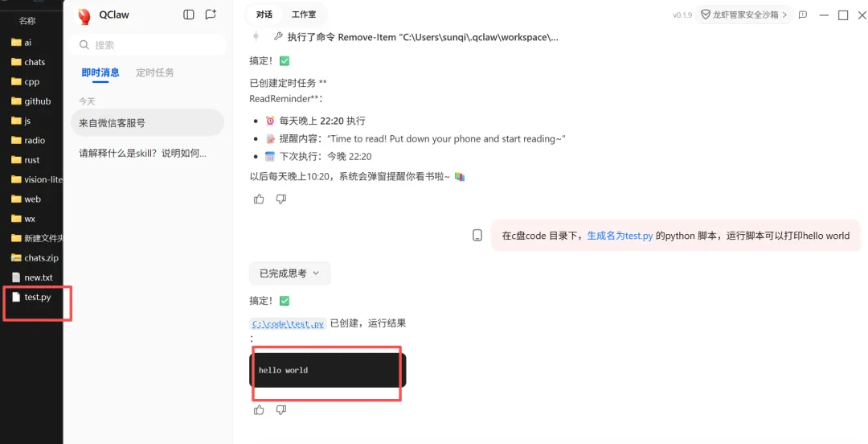Open the C:\code\test.py file link
The width and height of the screenshot is (868, 444).
(x=288, y=323)
